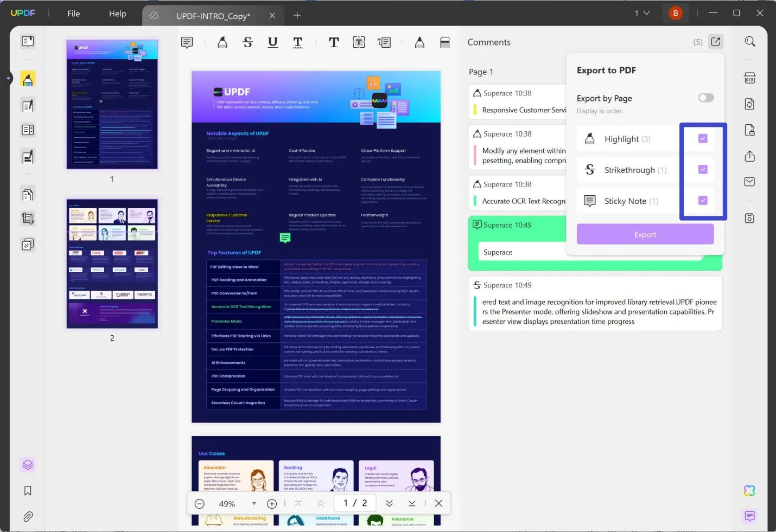Select the Pencil drawing tool
This screenshot has width=776, height=532.
click(x=419, y=42)
